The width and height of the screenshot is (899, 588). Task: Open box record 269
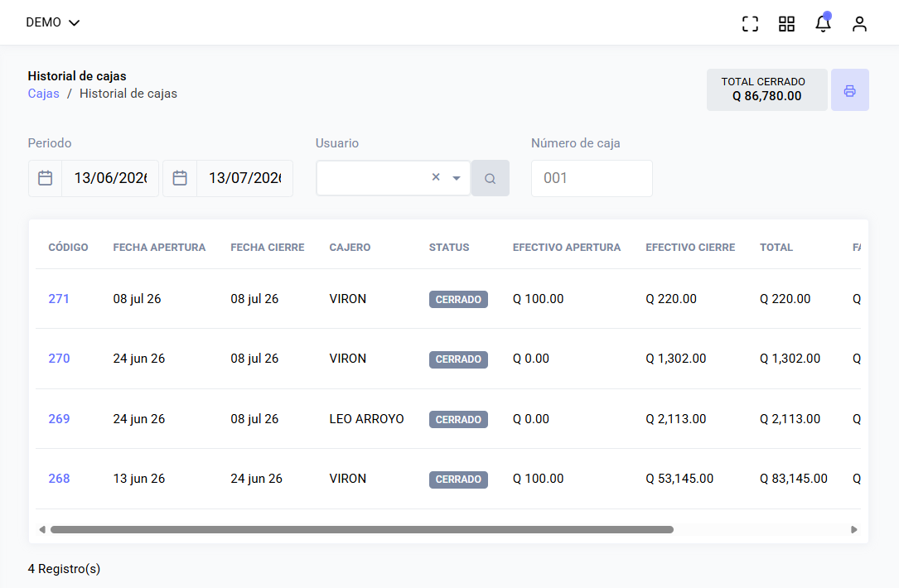click(x=59, y=419)
